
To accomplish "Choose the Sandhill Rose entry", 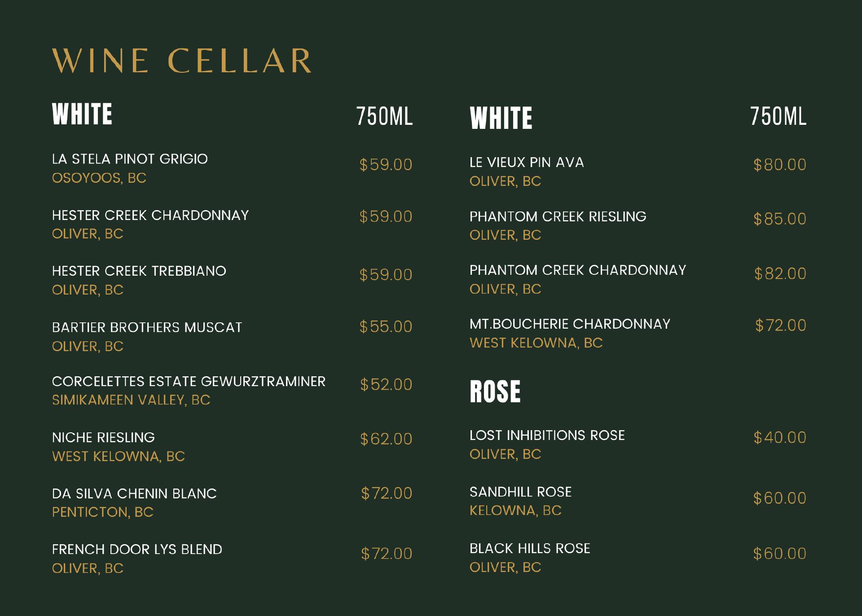I will tap(520, 492).
